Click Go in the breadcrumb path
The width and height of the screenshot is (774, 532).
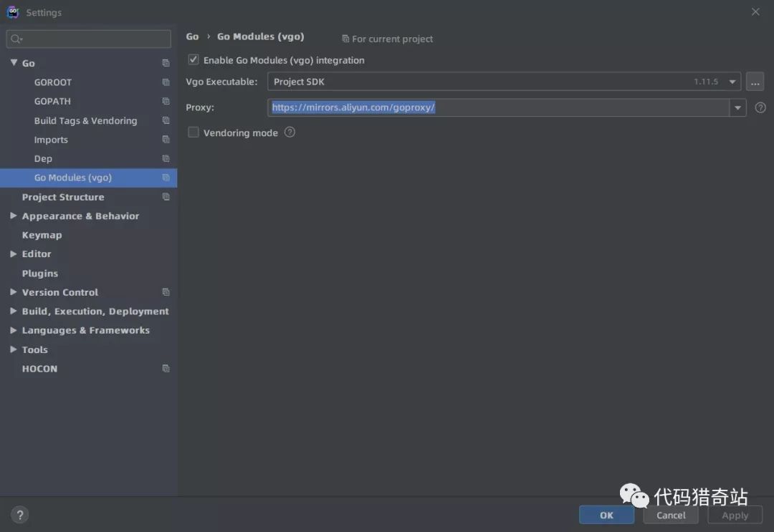(x=192, y=37)
